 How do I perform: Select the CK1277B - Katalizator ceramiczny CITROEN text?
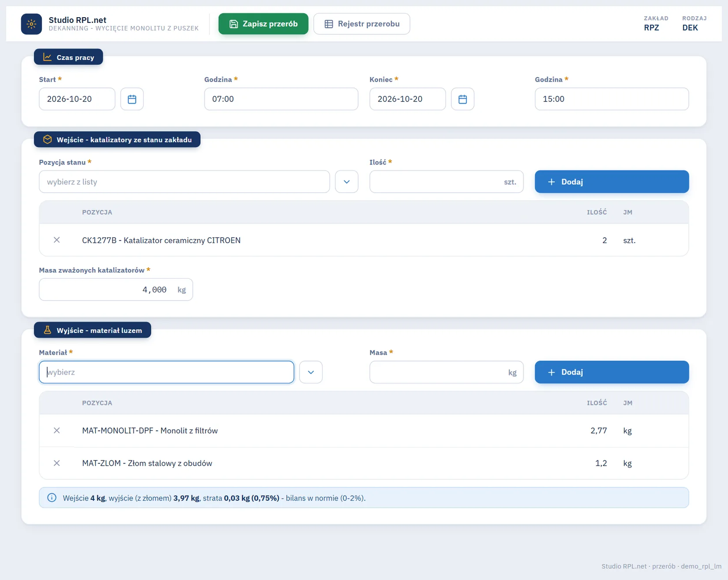coord(161,240)
